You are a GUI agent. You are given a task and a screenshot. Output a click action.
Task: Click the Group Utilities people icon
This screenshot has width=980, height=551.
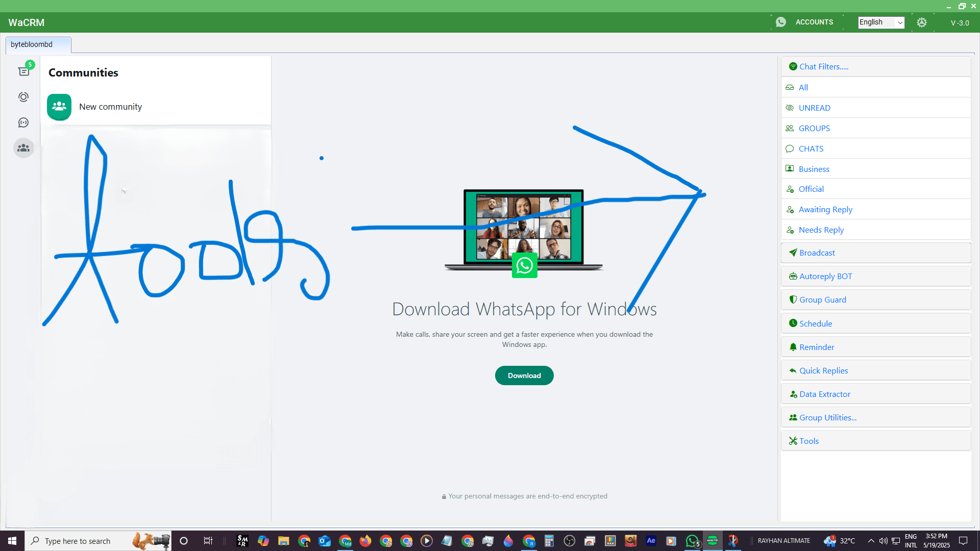[x=793, y=417]
